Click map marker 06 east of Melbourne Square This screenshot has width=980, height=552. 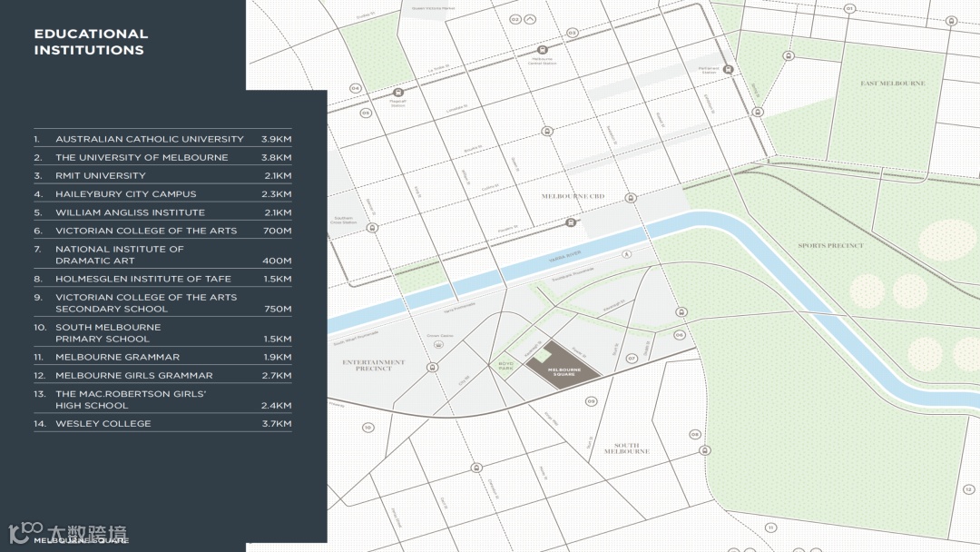click(680, 335)
